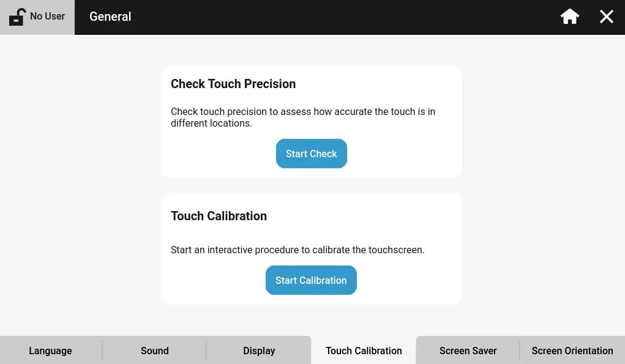Click the open padlock user icon
Screen dimensions: 625x364
(17, 17)
